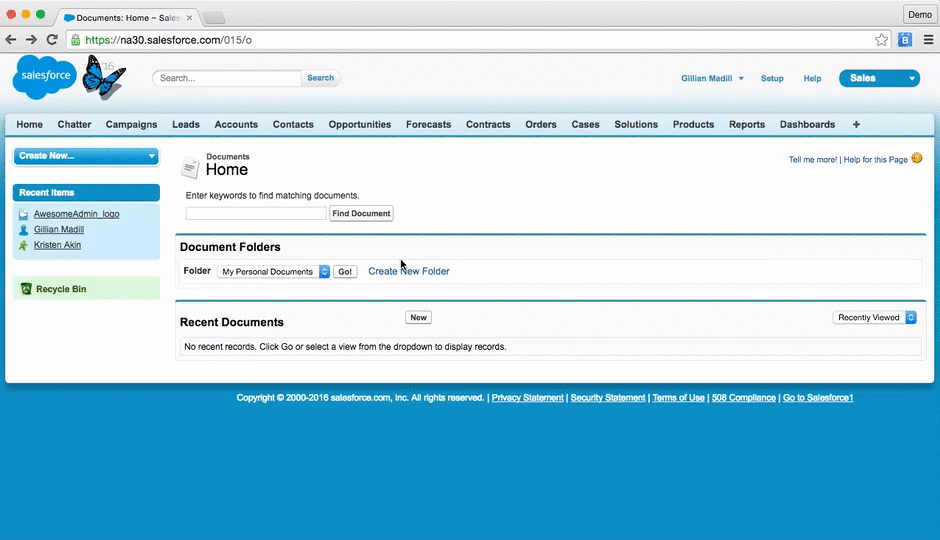Go forward with browser forward arrow
940x540 pixels.
coord(31,40)
